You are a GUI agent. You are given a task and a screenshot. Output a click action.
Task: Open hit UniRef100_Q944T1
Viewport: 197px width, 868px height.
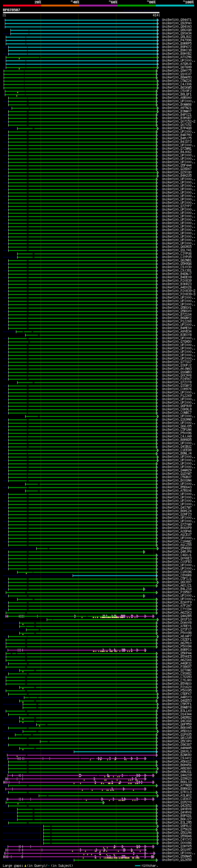[176, 20]
